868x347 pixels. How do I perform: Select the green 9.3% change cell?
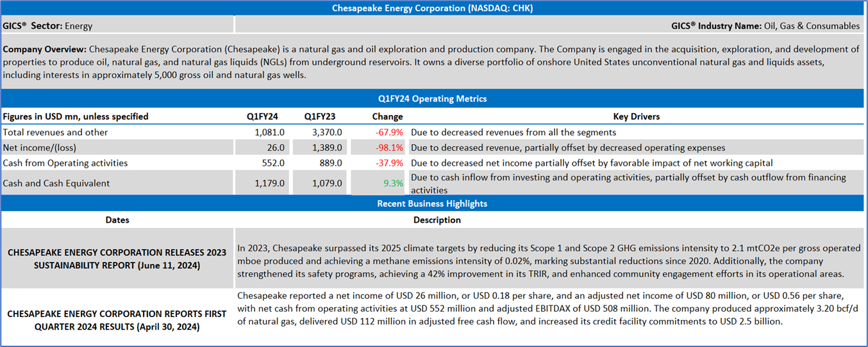[393, 183]
